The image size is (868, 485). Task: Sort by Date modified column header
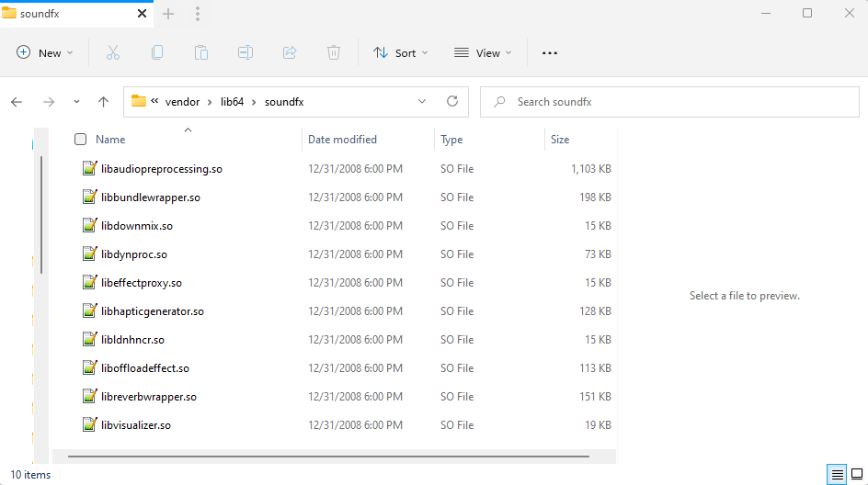click(x=342, y=140)
